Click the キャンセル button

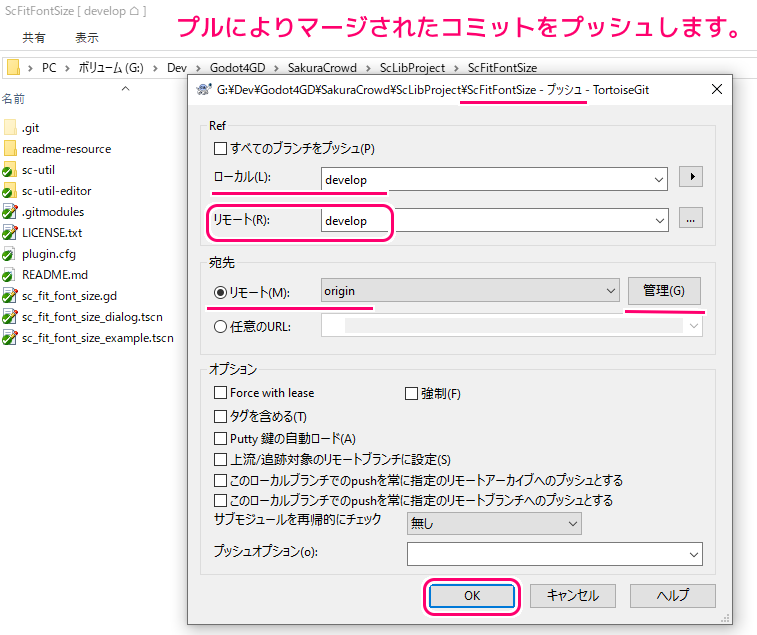click(573, 596)
